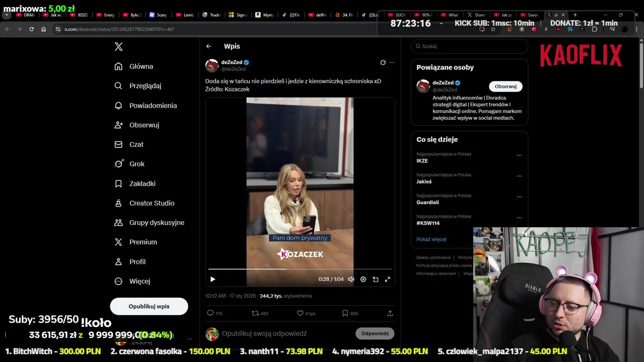Open Przeglądaj search page
644x362 pixels.
tap(138, 86)
